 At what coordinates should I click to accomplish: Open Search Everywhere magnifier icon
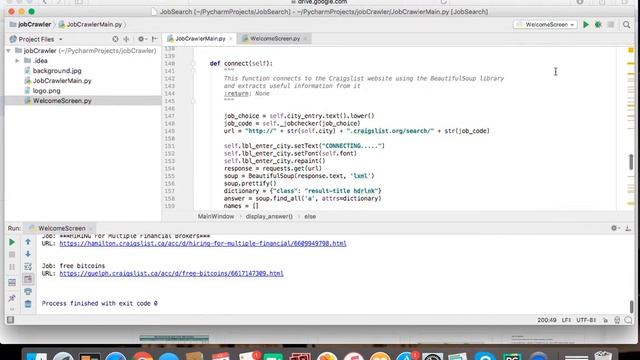pos(627,25)
